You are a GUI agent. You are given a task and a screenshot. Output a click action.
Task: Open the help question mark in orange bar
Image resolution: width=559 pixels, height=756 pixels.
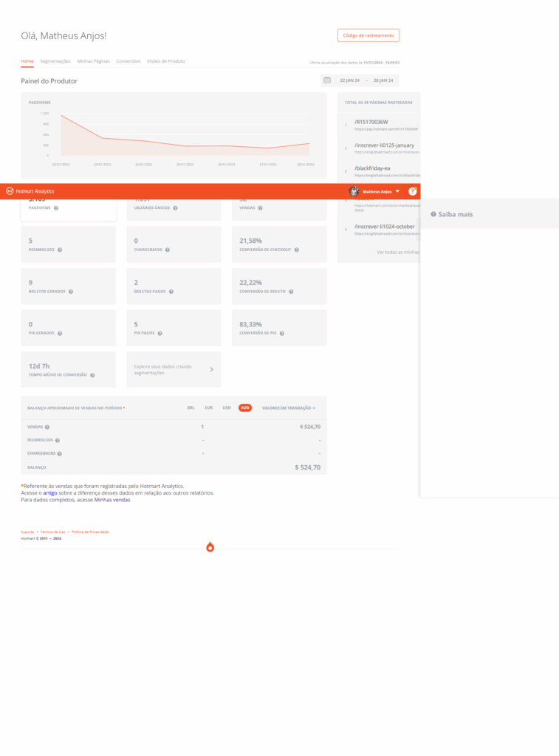tap(412, 191)
